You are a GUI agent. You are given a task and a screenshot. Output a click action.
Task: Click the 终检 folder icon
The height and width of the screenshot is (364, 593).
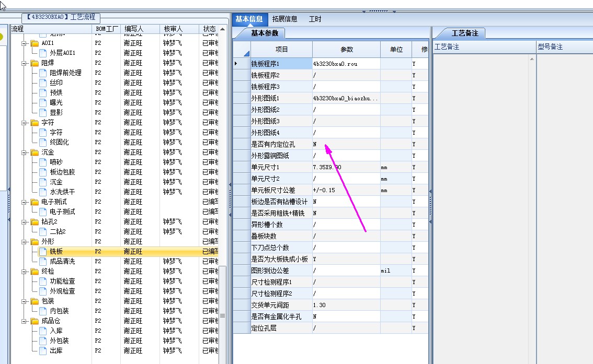(35, 272)
